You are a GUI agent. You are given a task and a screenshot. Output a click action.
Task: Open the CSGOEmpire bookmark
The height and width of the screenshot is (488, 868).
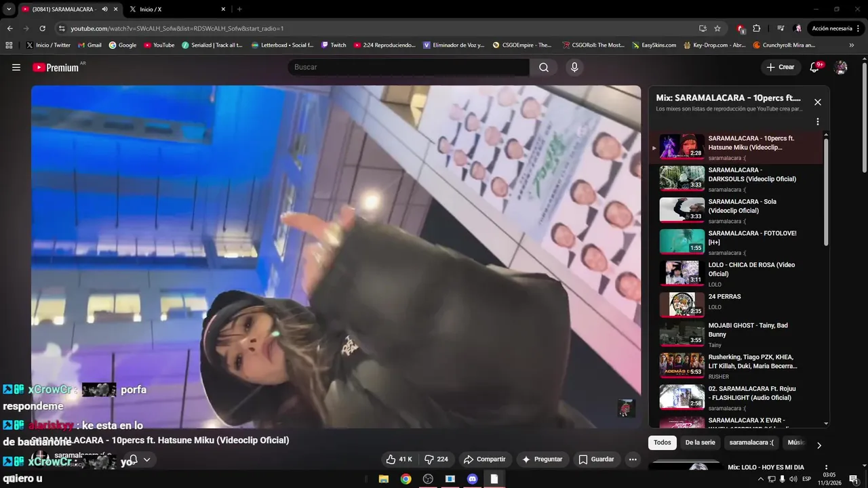point(521,45)
